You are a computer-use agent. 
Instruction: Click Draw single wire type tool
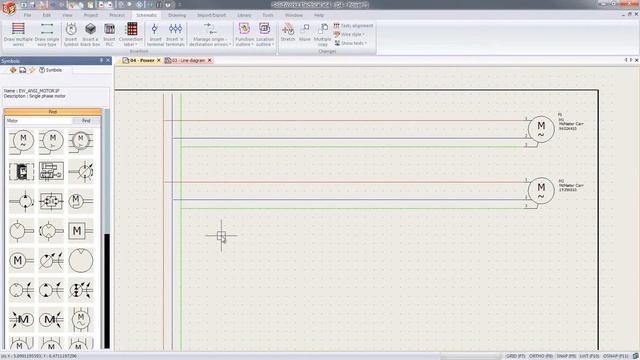pyautogui.click(x=47, y=34)
